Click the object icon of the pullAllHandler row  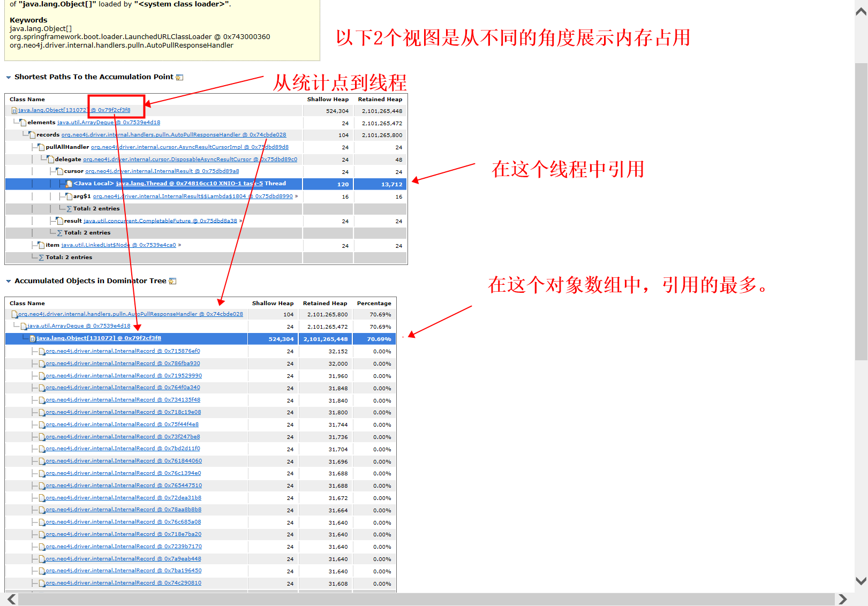point(41,147)
